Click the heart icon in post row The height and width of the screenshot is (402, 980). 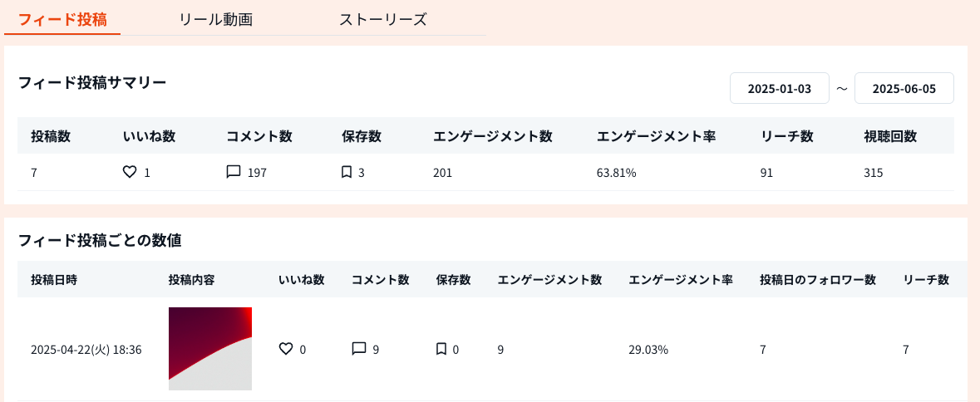pos(286,349)
